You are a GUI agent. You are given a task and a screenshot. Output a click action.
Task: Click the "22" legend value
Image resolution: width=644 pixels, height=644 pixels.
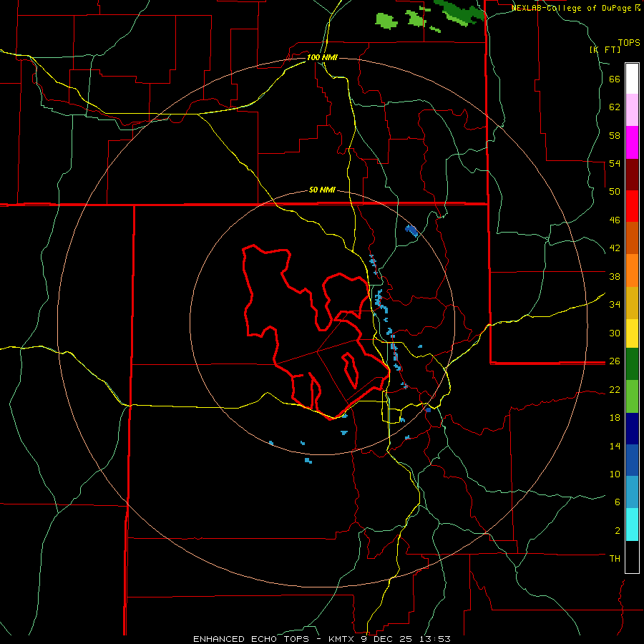(615, 389)
